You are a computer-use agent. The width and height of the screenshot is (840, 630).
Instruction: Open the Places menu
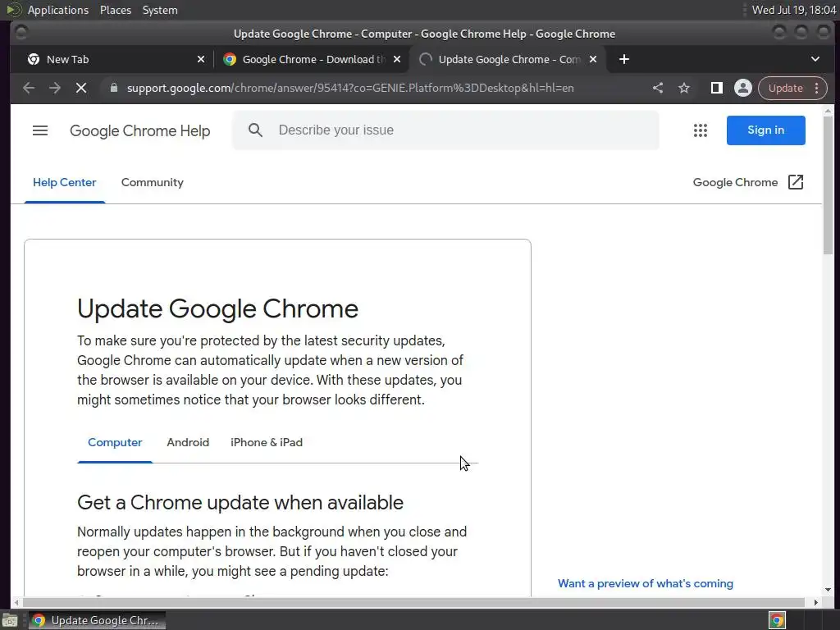point(116,10)
